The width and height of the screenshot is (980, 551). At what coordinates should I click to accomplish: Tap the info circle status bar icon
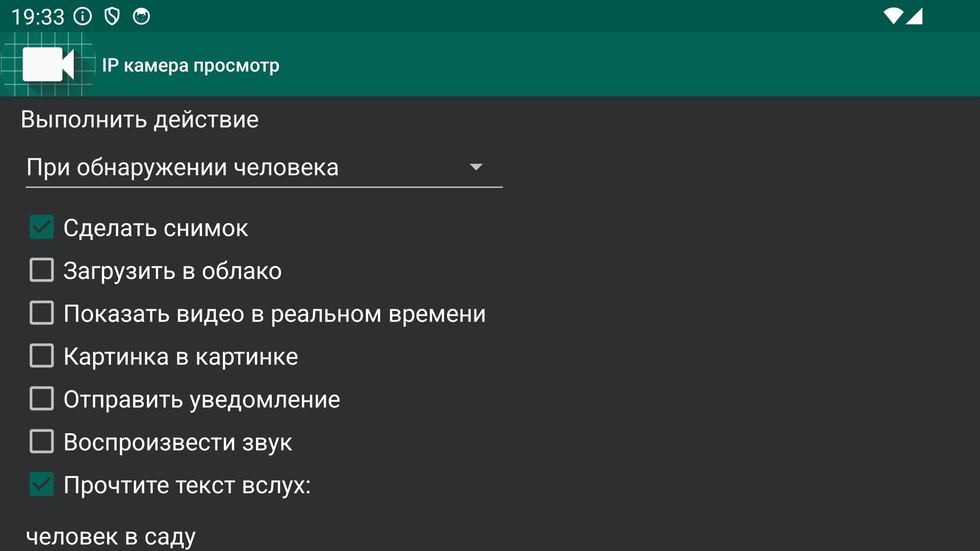point(83,16)
